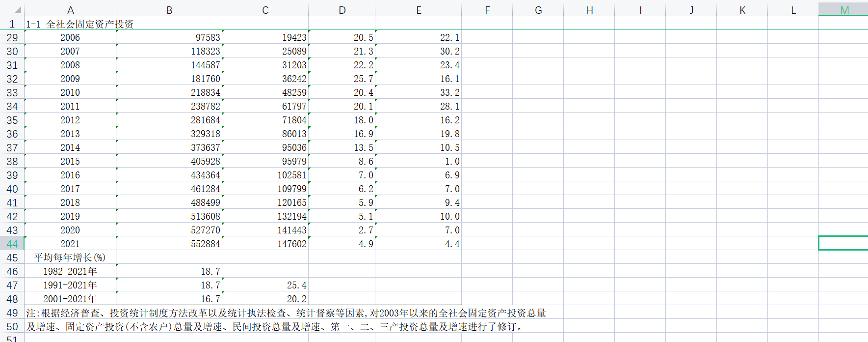Click the '2001-2021年' cell
Image resolution: width=868 pixels, height=342 pixels.
pyautogui.click(x=70, y=299)
